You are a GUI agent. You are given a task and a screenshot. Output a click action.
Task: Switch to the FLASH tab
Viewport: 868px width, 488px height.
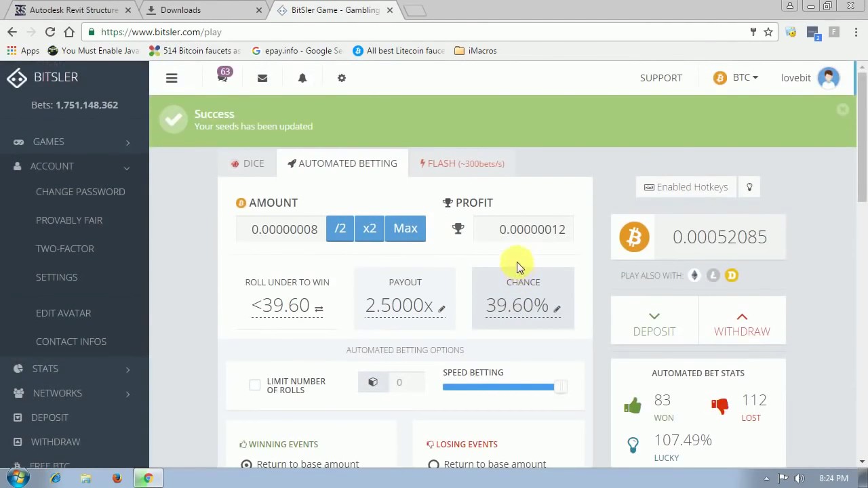pos(462,163)
